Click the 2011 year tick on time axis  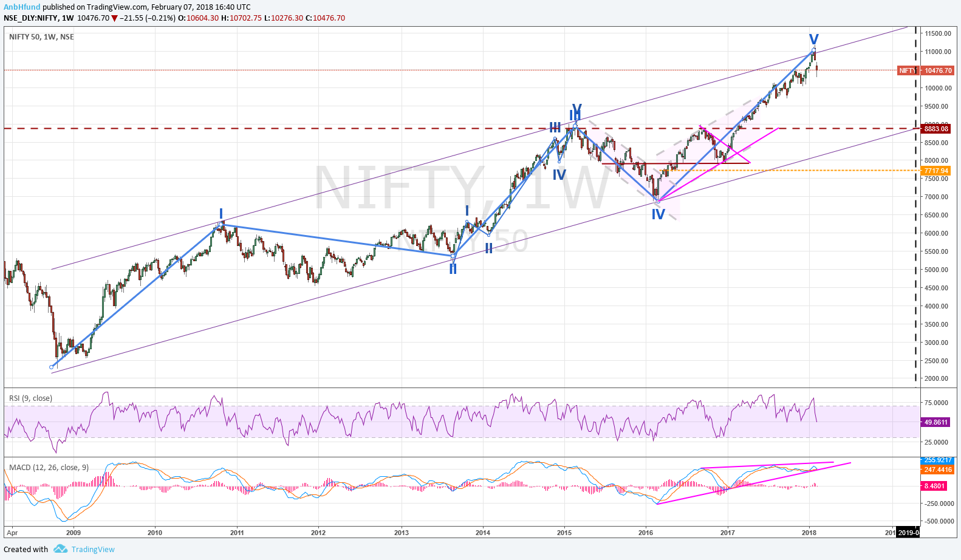click(x=237, y=533)
